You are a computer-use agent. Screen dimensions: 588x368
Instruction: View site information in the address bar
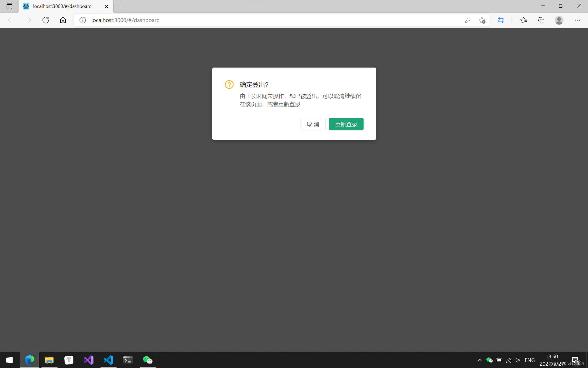tap(82, 20)
